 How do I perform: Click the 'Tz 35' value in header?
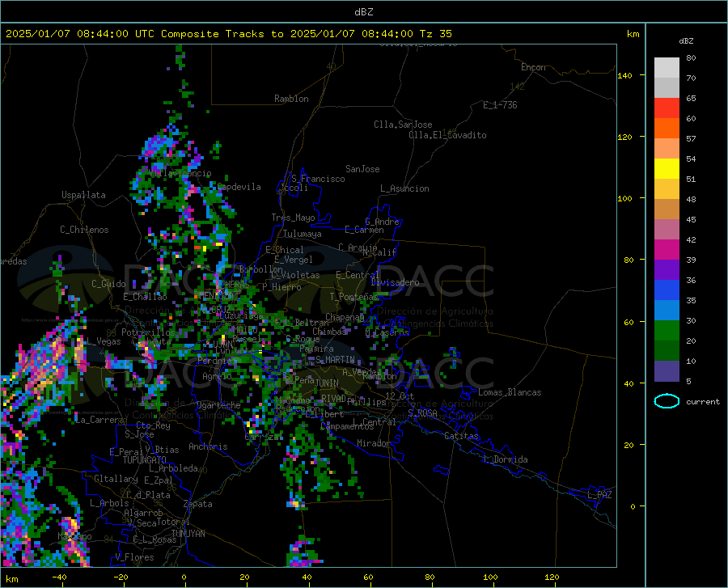point(435,34)
